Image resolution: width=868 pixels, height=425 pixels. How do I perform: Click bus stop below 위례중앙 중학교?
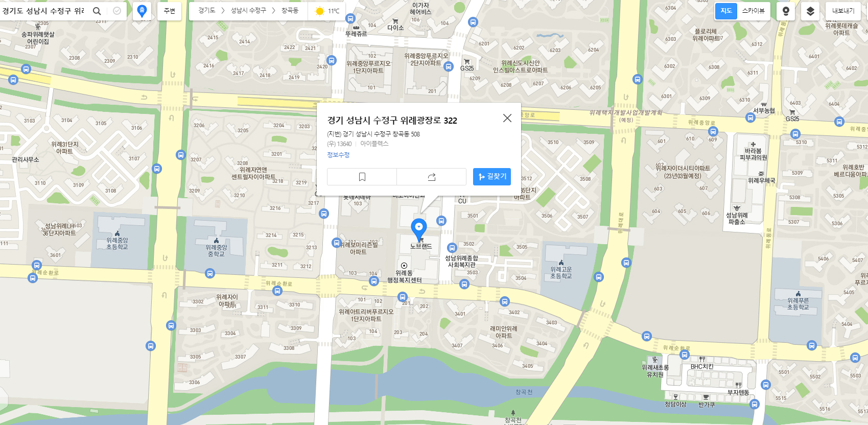(x=209, y=274)
